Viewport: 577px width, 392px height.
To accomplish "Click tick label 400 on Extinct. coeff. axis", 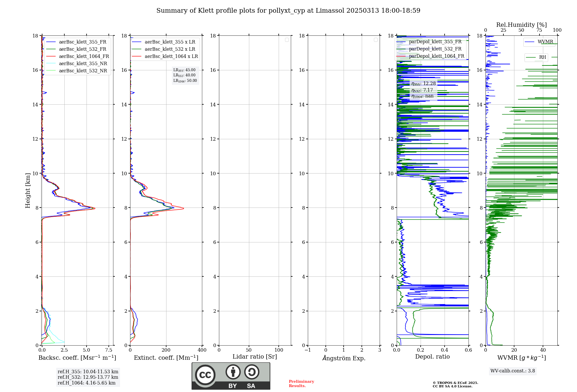I will [x=202, y=350].
